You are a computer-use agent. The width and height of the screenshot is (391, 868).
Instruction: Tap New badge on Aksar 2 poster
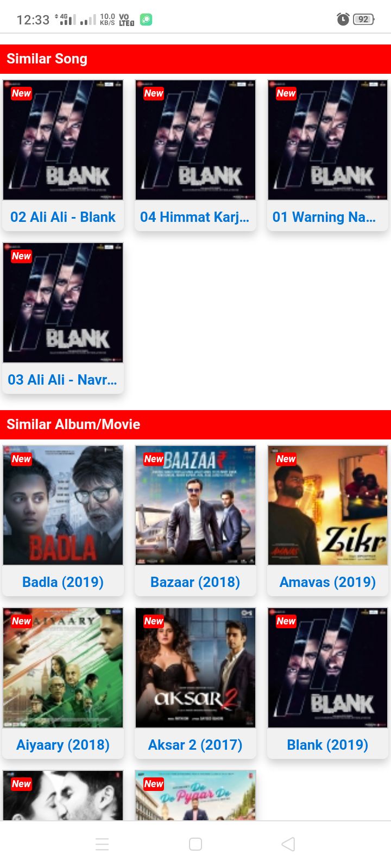coord(154,621)
